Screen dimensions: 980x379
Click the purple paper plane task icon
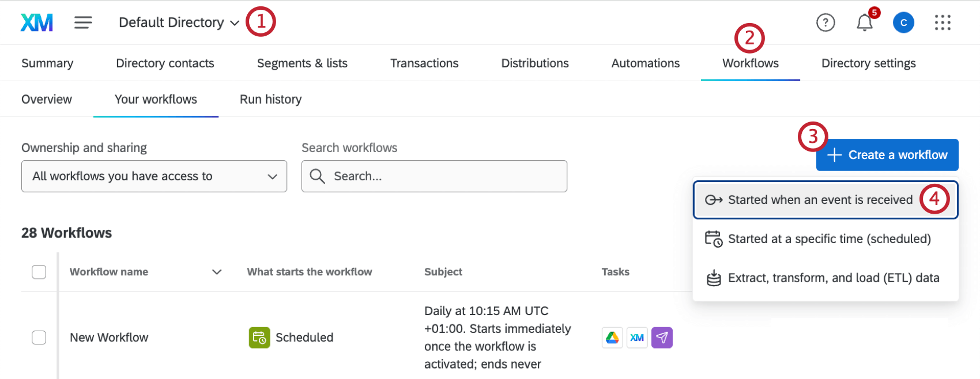pos(662,338)
